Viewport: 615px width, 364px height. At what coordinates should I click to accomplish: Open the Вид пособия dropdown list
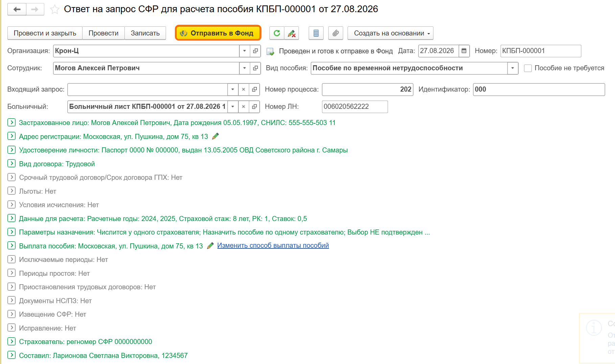(x=513, y=68)
